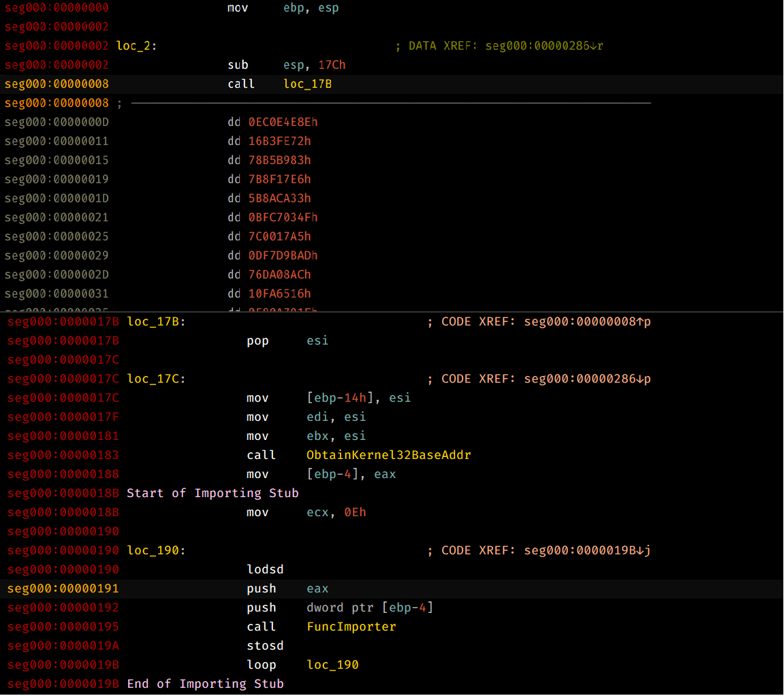Jump to DATA XREF seg000:00000286 reference
This screenshot has height=696, width=784.
(544, 46)
